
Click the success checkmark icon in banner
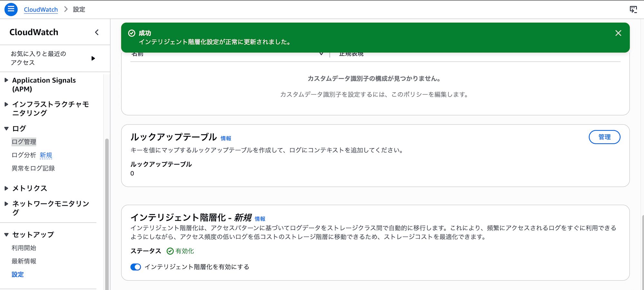click(x=132, y=33)
